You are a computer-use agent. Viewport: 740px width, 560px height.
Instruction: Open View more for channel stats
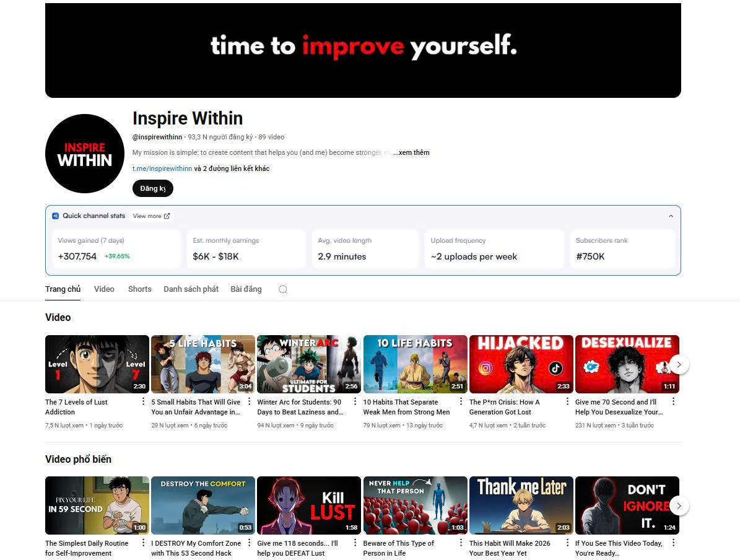[x=151, y=216]
